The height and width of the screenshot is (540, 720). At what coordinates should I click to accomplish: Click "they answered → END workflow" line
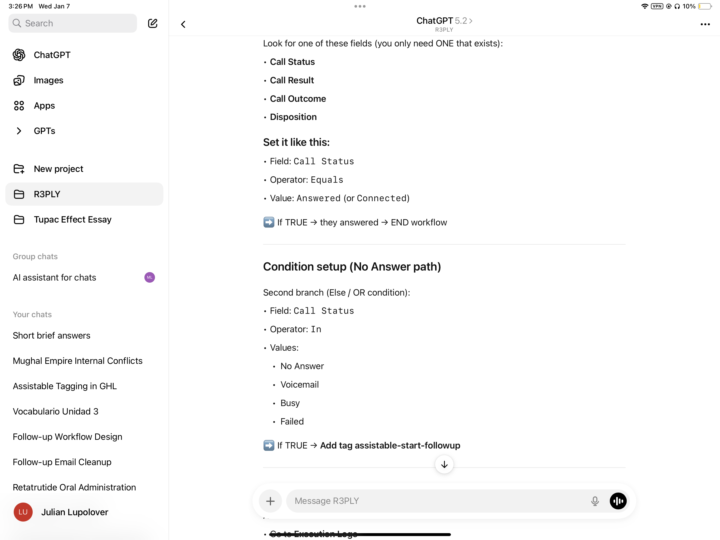coord(383,222)
